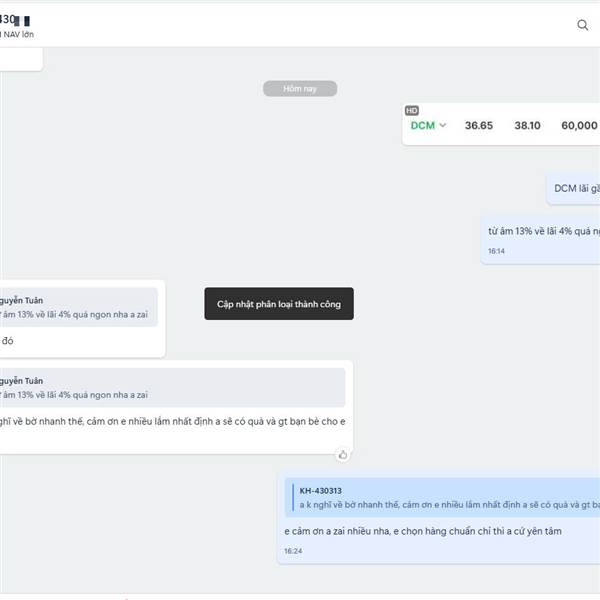Viewport: 600px width, 600px height.
Task: Click the DCM stock symbol
Action: [x=422, y=126]
